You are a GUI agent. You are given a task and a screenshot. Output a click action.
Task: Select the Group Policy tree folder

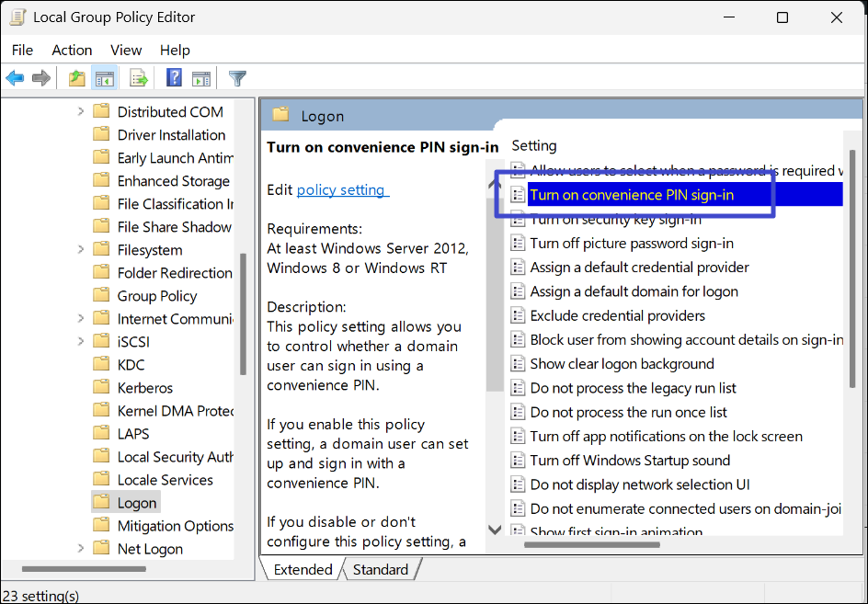(156, 296)
